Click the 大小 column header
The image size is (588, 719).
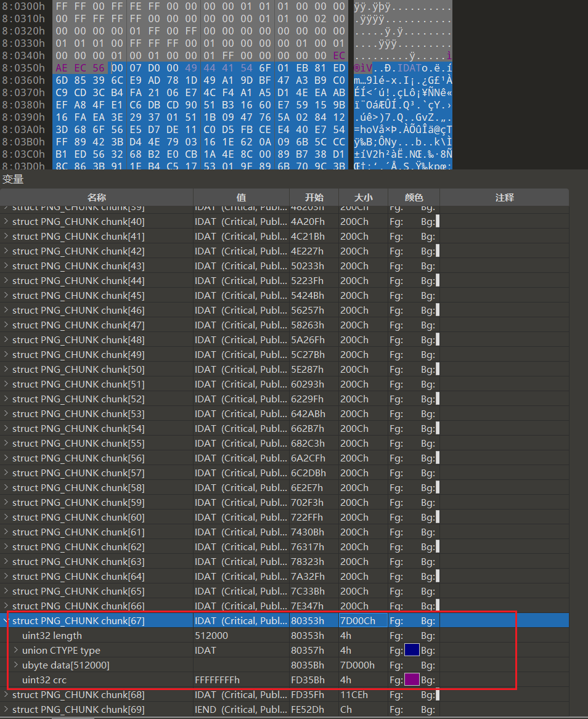363,198
